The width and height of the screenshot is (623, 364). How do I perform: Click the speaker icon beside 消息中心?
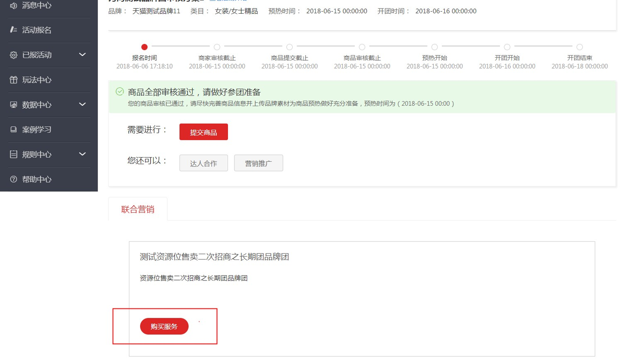pos(13,6)
